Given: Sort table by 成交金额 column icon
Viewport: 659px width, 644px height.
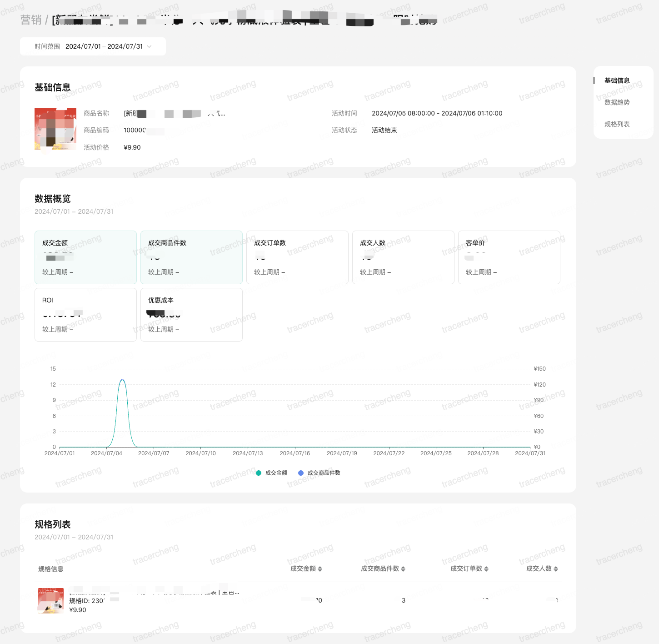Looking at the screenshot, I should coord(320,569).
